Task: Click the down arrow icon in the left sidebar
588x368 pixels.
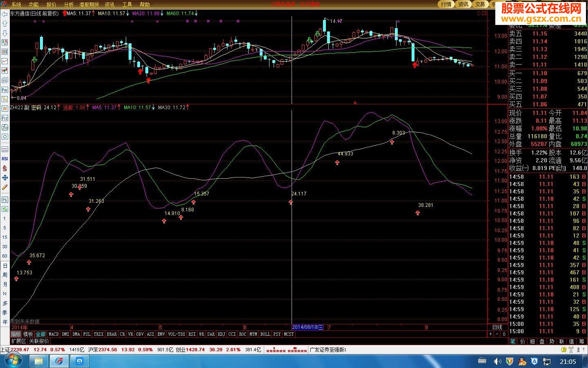Action: (5, 33)
